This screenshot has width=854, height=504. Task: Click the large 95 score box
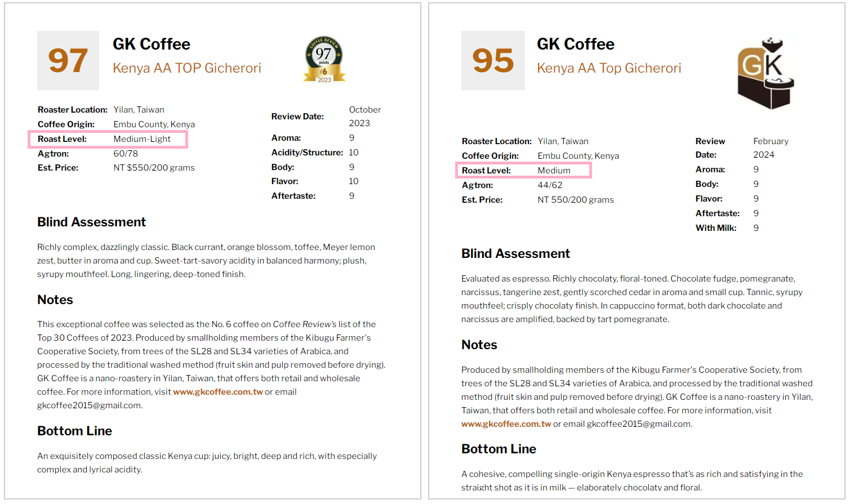click(493, 61)
